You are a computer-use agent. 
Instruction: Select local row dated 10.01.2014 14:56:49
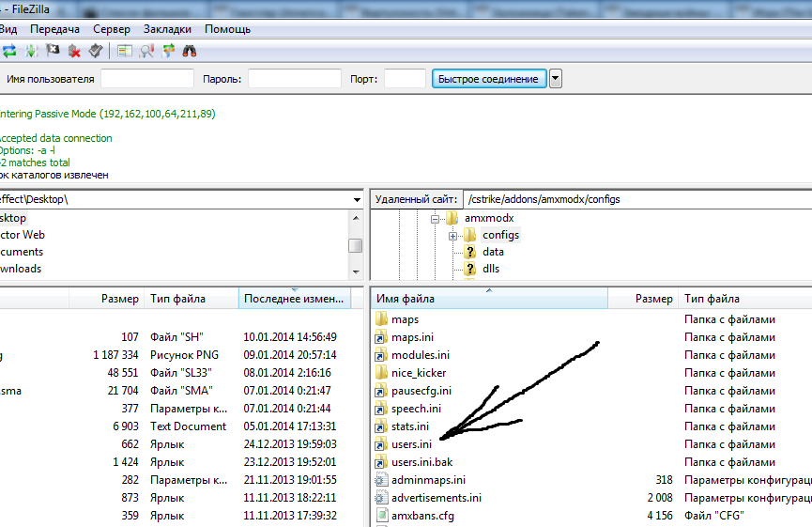(x=181, y=337)
